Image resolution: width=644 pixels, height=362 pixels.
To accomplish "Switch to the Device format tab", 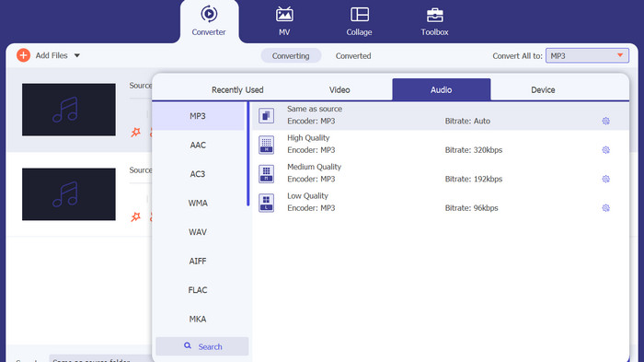I will (543, 89).
